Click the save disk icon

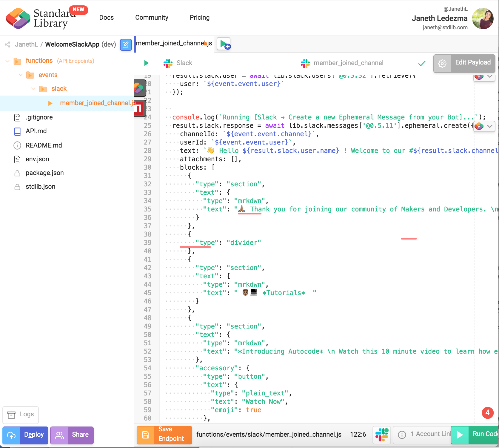[146, 435]
